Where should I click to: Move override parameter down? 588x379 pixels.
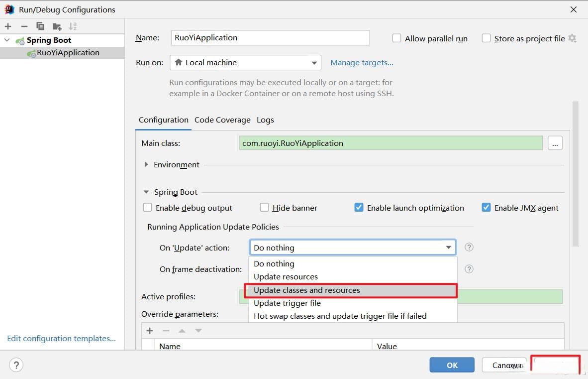198,331
